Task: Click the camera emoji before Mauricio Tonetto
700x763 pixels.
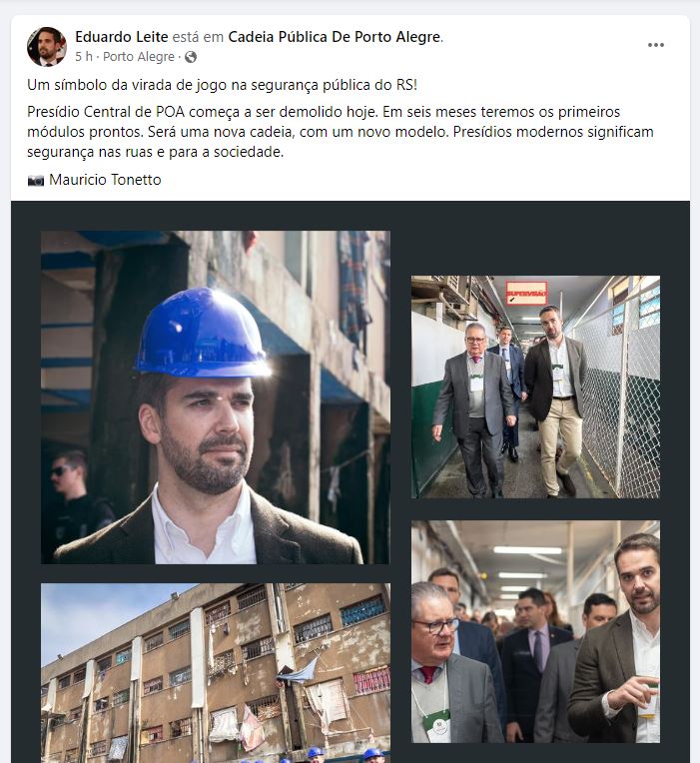Action: click(36, 181)
